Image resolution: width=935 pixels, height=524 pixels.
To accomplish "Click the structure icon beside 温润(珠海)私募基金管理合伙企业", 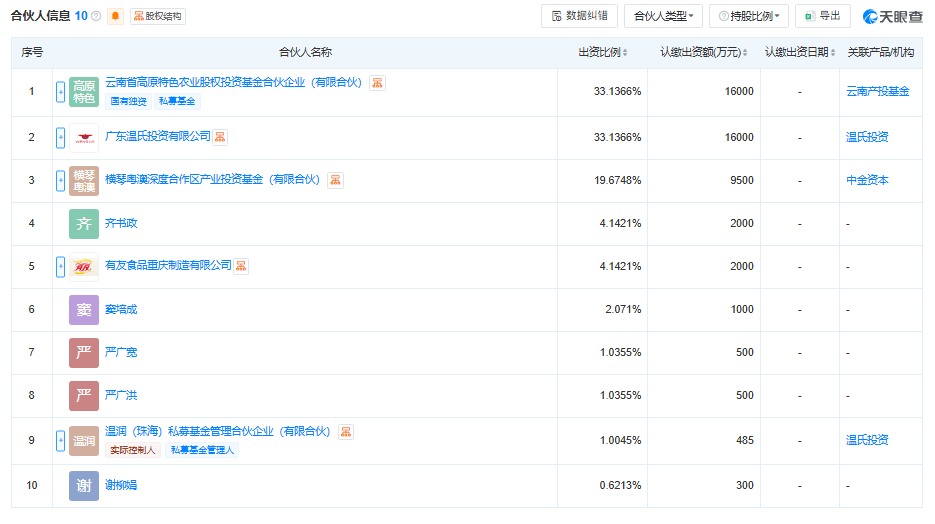I will pos(346,431).
